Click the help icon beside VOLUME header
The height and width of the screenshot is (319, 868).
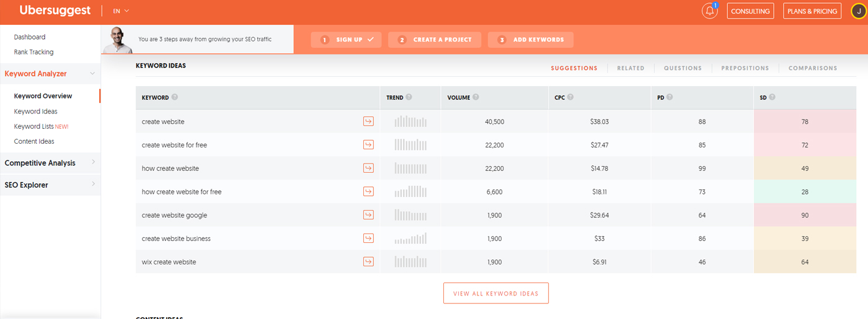point(476,97)
